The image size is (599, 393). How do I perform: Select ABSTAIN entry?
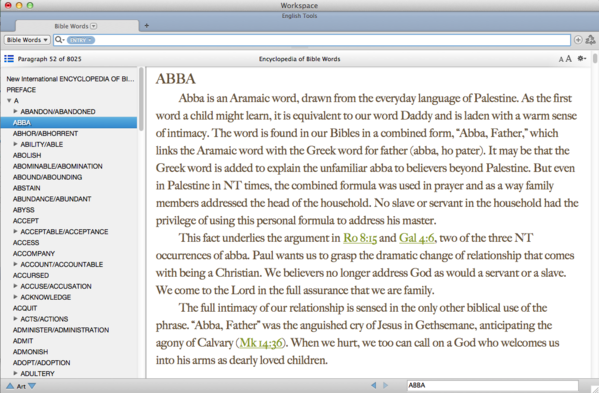(x=26, y=188)
